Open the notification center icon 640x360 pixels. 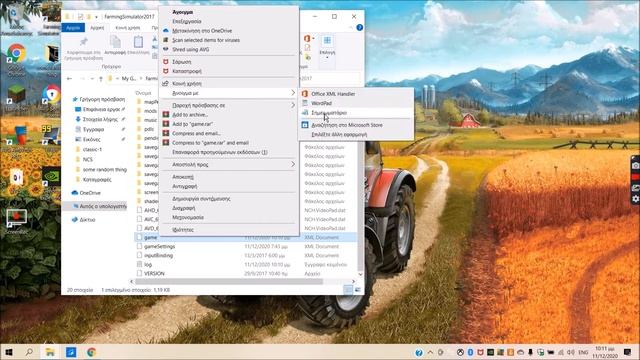[628, 352]
